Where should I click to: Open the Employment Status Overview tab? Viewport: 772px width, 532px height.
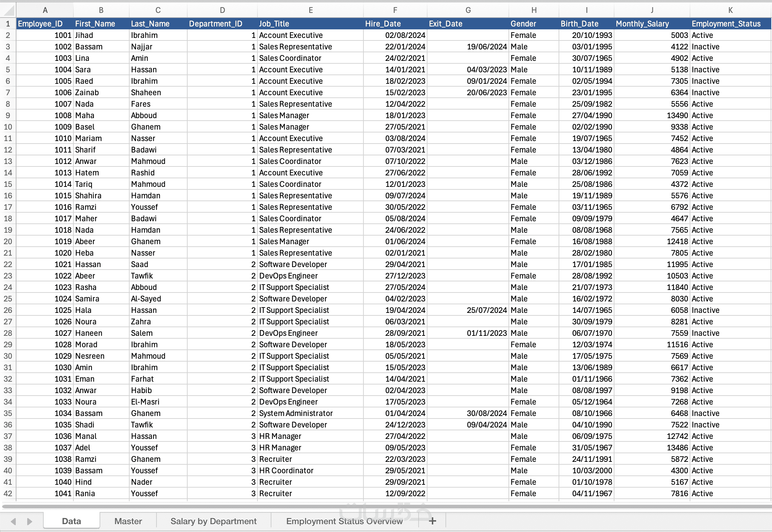344,521
